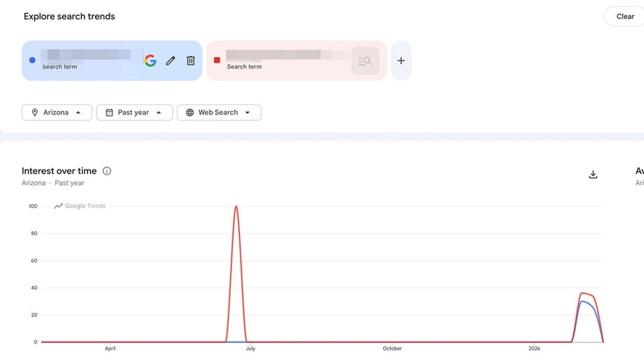Click the 'Explore search trends' title

(69, 16)
